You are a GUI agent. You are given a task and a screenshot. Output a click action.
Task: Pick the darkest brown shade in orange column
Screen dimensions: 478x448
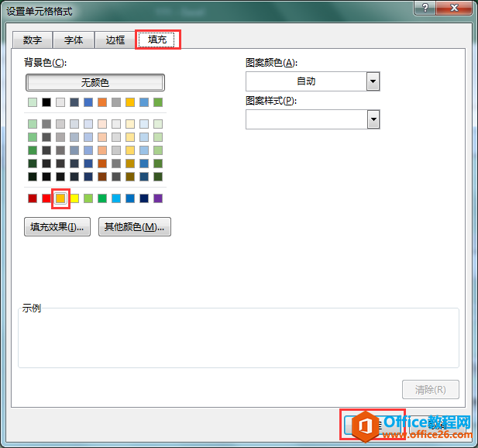pyautogui.click(x=102, y=177)
